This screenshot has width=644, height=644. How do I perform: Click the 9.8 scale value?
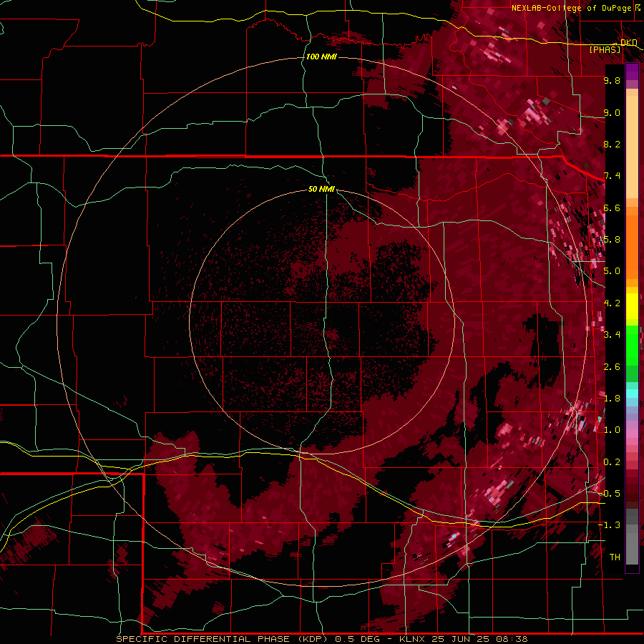612,80
